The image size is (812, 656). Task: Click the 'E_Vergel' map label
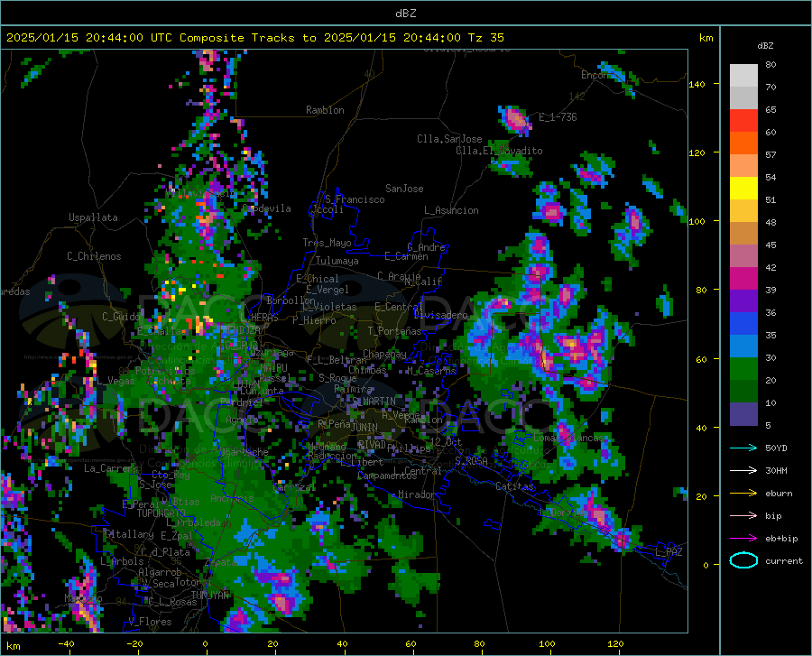[x=327, y=290]
